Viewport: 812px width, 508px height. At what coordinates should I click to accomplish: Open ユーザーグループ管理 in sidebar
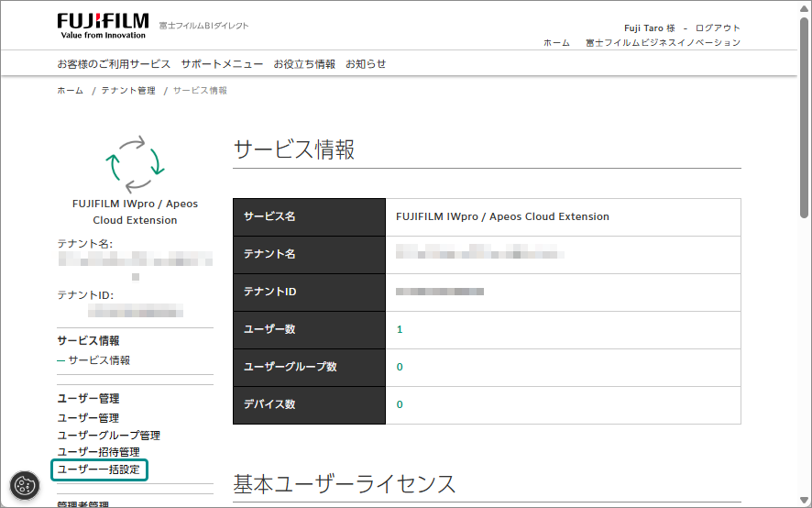coord(109,435)
